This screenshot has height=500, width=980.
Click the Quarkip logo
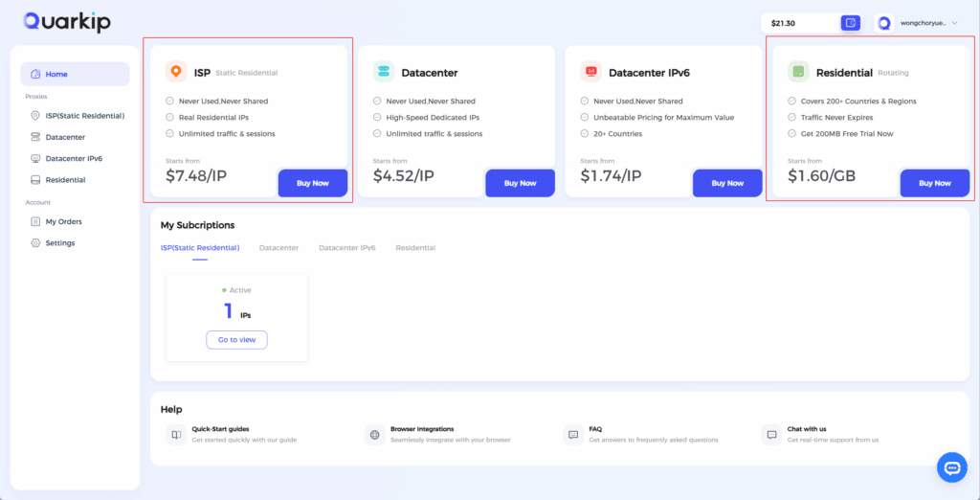pyautogui.click(x=67, y=22)
